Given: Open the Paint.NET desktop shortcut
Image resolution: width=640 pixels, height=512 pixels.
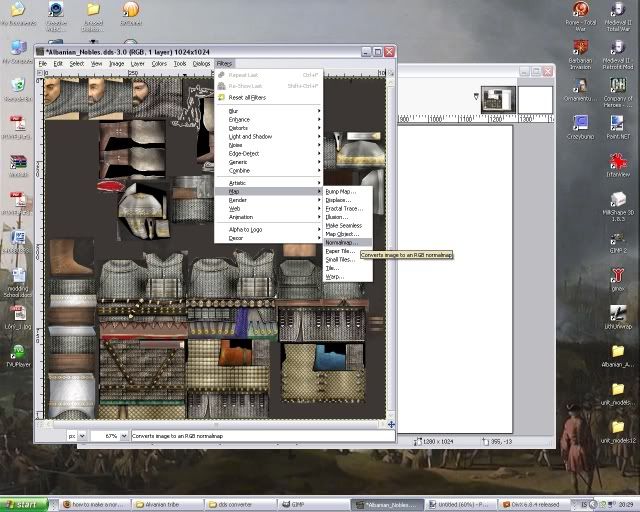Looking at the screenshot, I should [618, 124].
